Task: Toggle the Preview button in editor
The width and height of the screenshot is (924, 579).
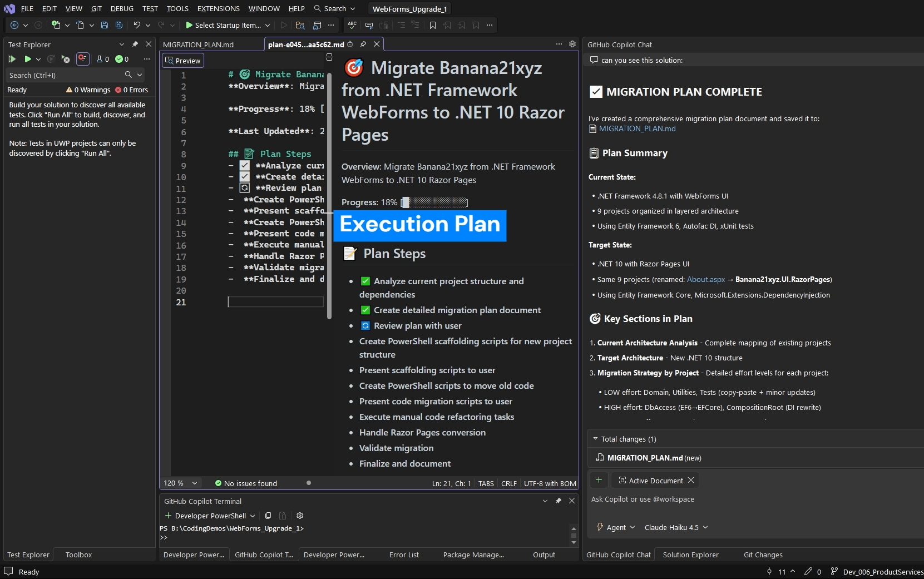Action: (183, 61)
